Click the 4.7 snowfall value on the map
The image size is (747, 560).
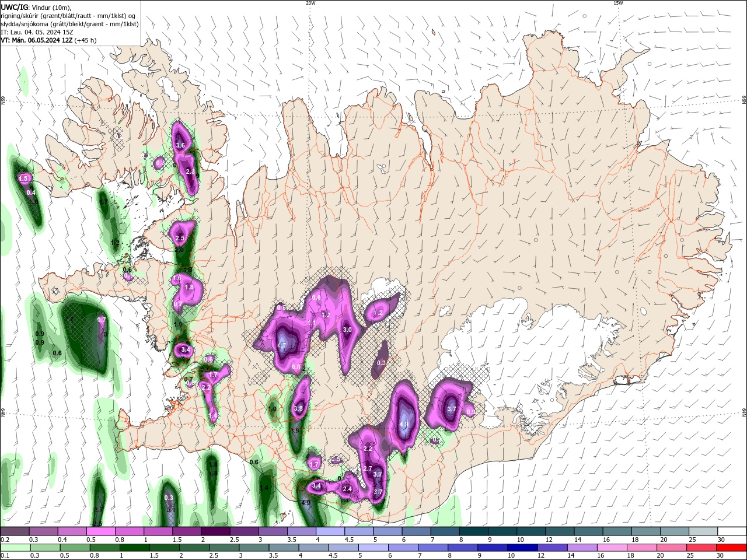pos(282,345)
